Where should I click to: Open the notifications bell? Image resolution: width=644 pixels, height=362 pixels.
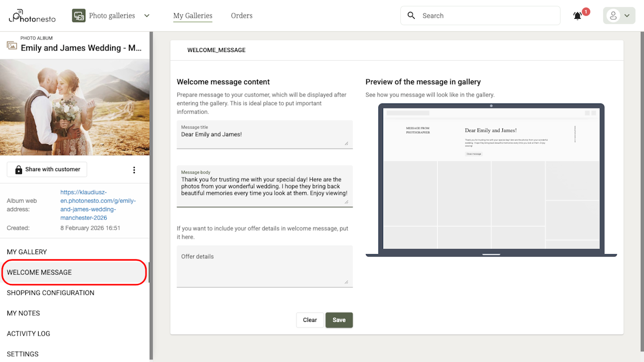(577, 16)
